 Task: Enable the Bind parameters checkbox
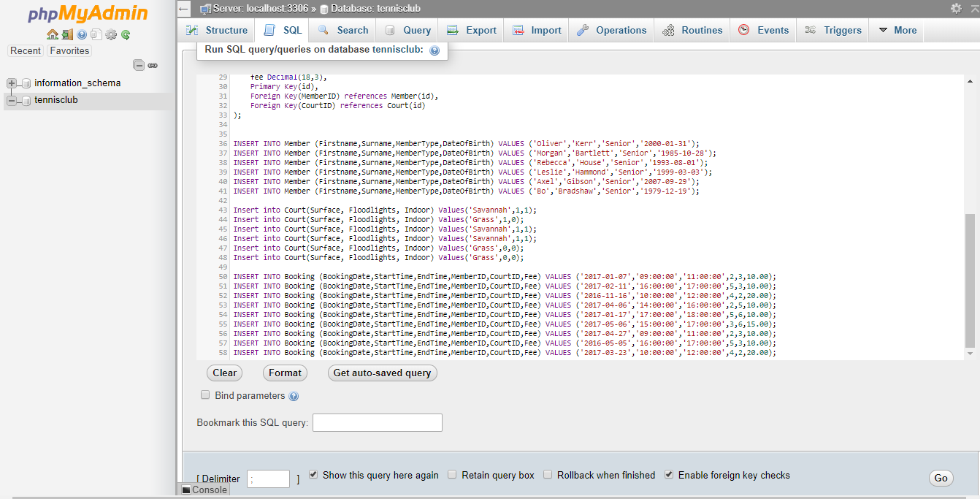tap(205, 395)
